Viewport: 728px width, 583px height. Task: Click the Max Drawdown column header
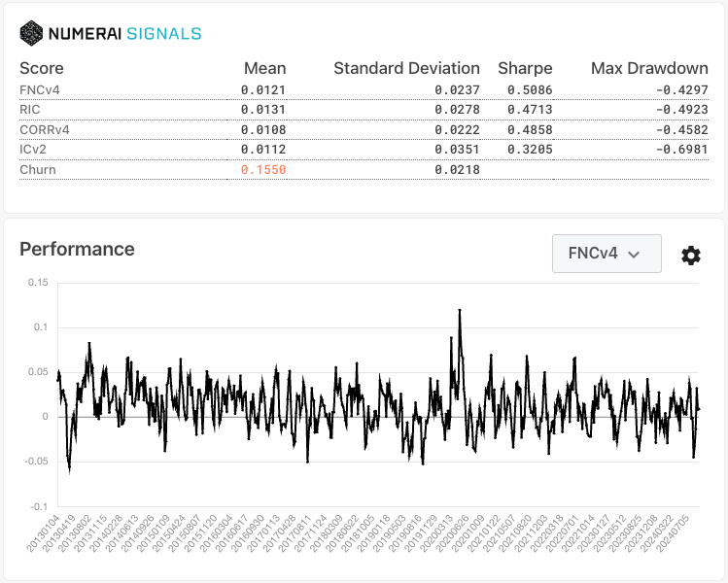pos(648,68)
